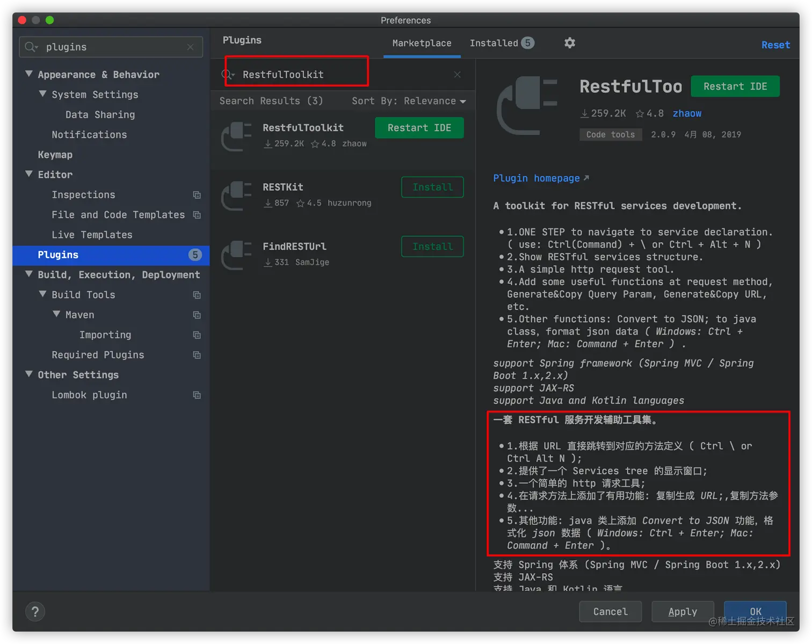Click the download count 259.2K in plugin details
The height and width of the screenshot is (644, 812).
pos(603,113)
